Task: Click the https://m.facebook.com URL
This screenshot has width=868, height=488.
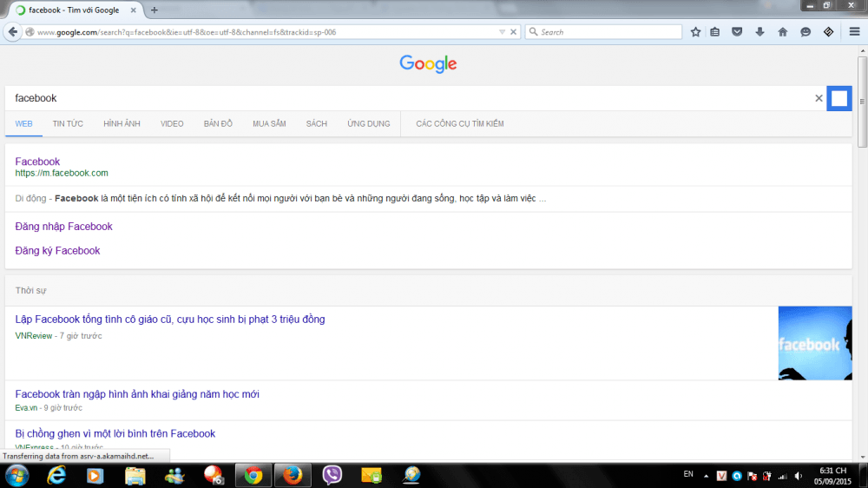Action: tap(62, 173)
